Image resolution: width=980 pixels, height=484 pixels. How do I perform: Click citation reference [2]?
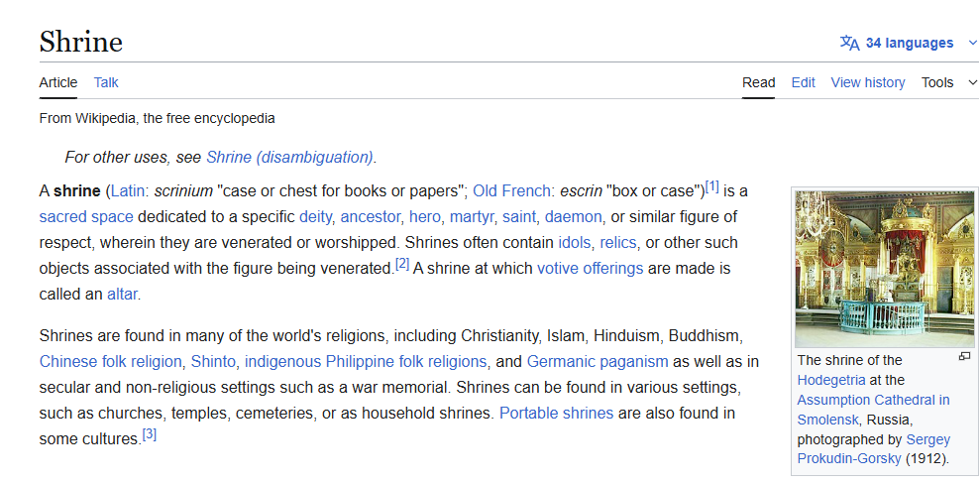point(401,264)
